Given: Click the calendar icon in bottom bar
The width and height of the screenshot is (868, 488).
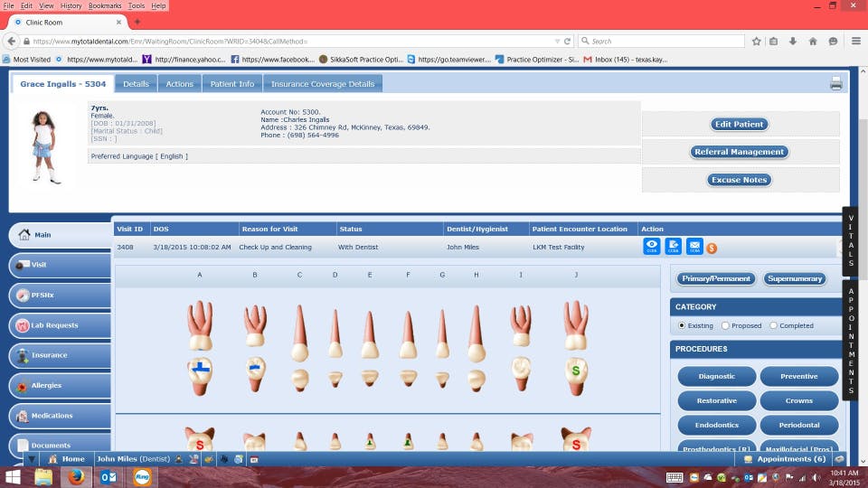Looking at the screenshot, I should pos(254,459).
